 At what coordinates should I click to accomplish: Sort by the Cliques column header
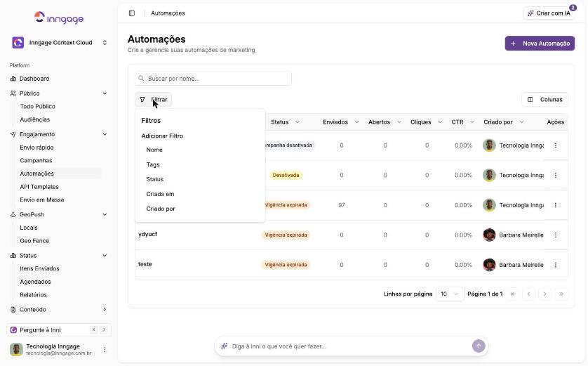pos(426,122)
